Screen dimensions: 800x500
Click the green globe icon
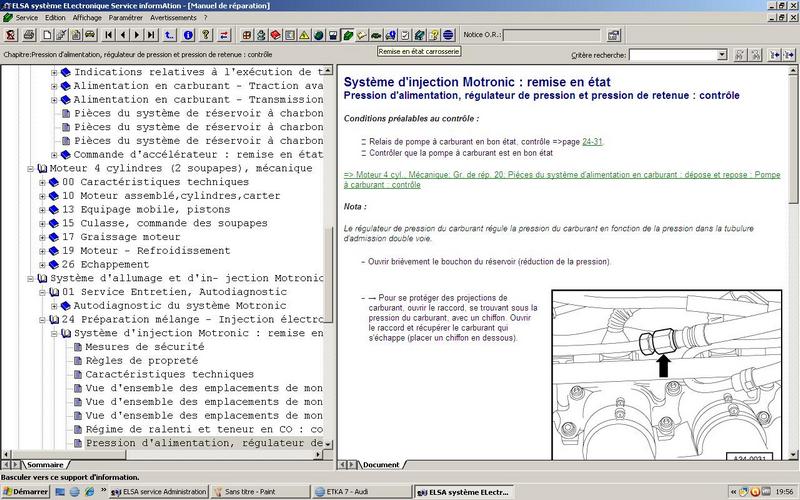click(x=318, y=35)
